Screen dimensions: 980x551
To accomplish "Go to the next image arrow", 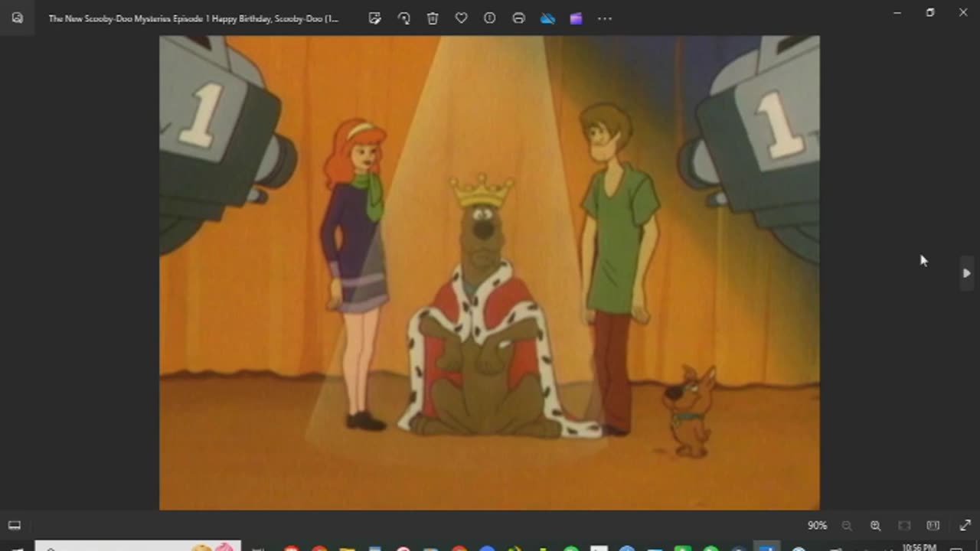I will point(967,273).
